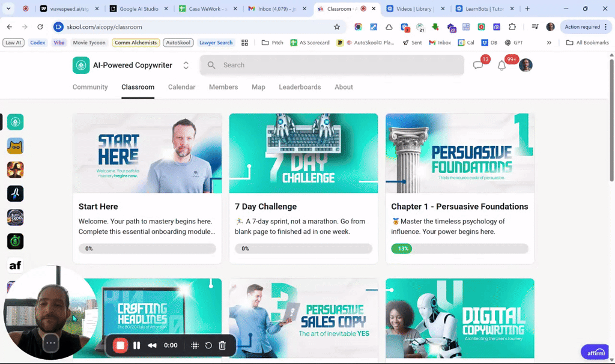Click Chapter 1 - Persuasive Foundations title
The height and width of the screenshot is (364, 615).
pyautogui.click(x=459, y=207)
